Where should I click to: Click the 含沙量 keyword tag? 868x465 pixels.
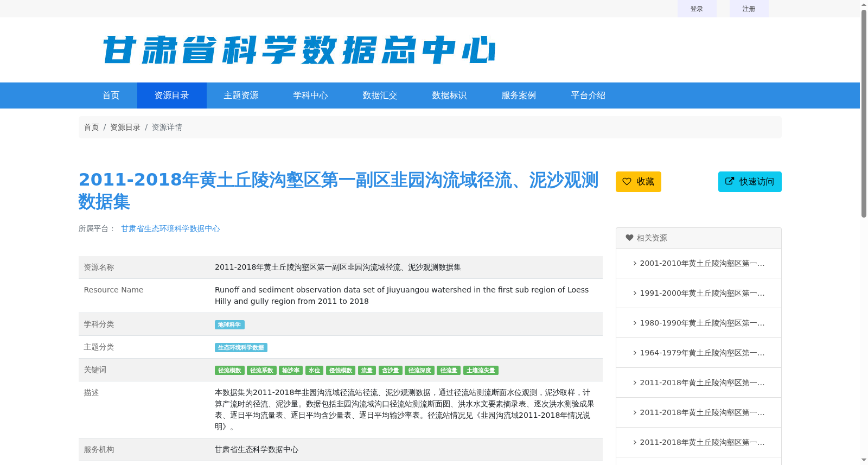pyautogui.click(x=391, y=371)
